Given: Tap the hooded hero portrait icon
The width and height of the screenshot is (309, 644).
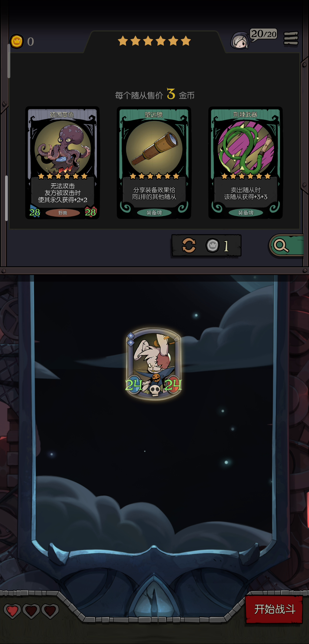Looking at the screenshot, I should [240, 40].
